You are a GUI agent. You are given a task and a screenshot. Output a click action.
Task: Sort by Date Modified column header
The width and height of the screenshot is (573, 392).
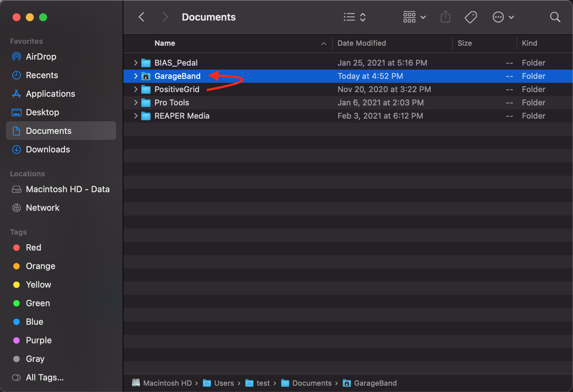click(361, 43)
